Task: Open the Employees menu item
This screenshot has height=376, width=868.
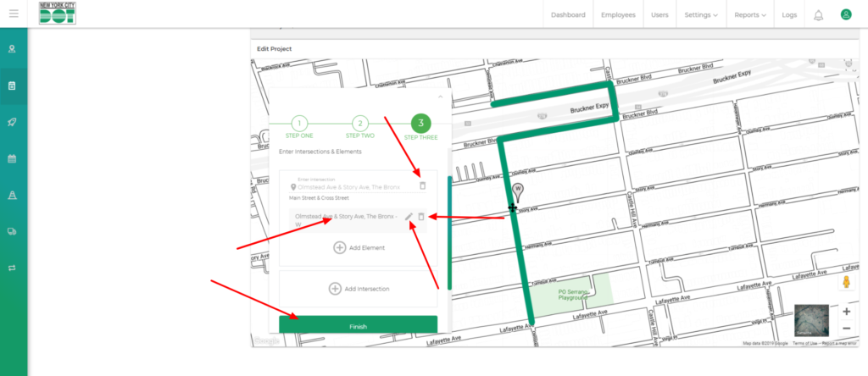Action: pos(618,15)
